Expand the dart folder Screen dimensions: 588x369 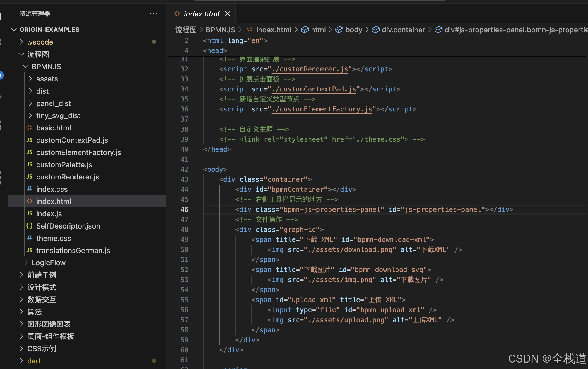[x=21, y=361]
